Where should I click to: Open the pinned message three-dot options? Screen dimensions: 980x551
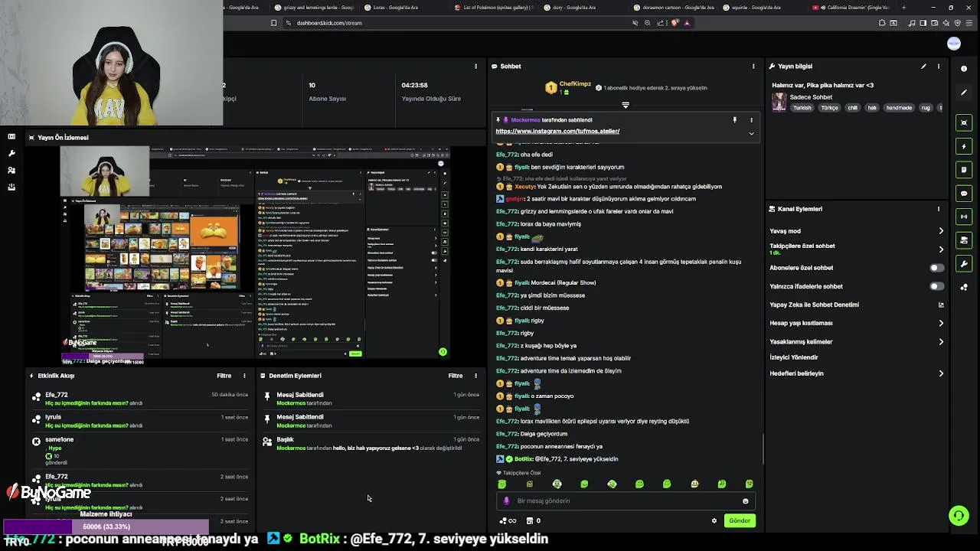tap(751, 120)
